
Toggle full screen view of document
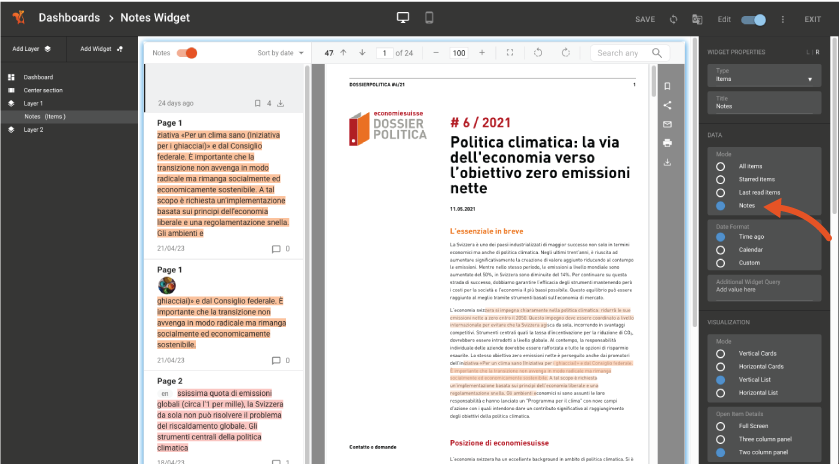point(510,52)
